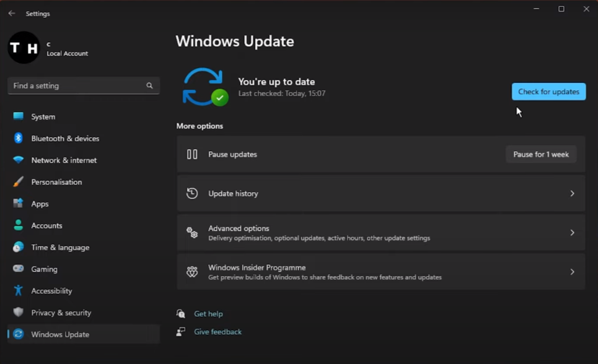Click the Windows Update page heading
598x364 pixels.
pyautogui.click(x=235, y=41)
